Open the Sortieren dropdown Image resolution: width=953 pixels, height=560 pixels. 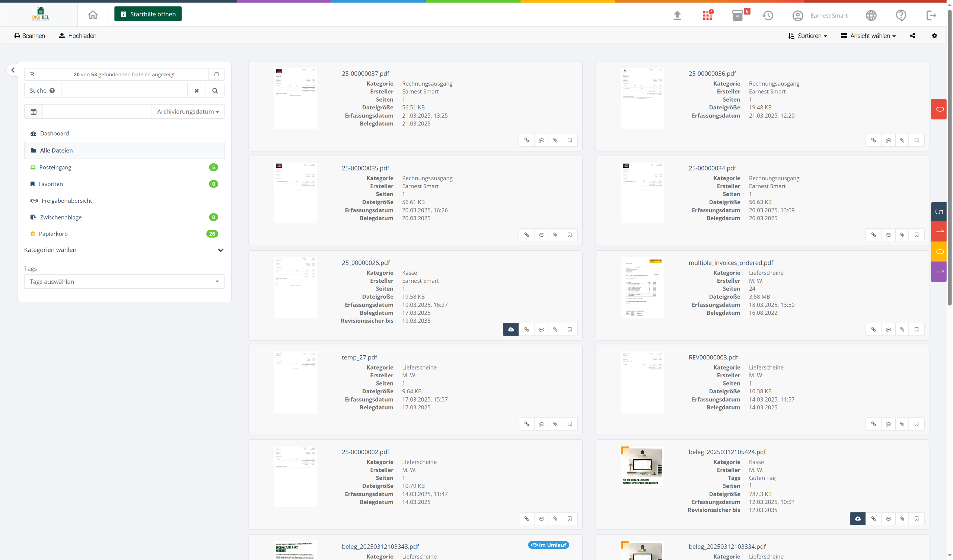(807, 36)
